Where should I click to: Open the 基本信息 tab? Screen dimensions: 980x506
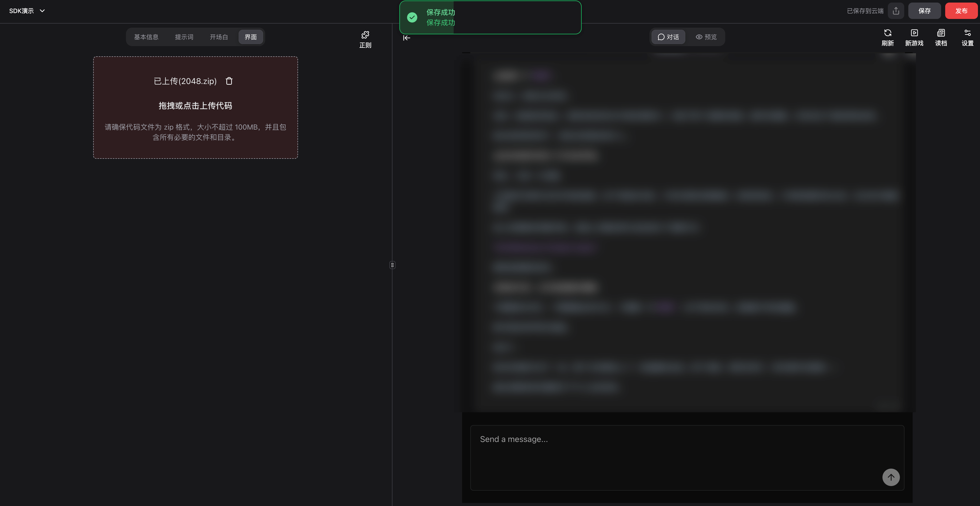point(146,37)
